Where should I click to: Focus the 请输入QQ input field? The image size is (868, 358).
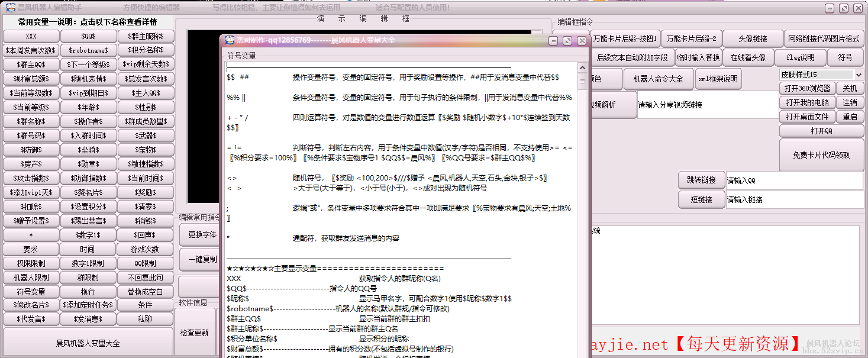(793, 180)
